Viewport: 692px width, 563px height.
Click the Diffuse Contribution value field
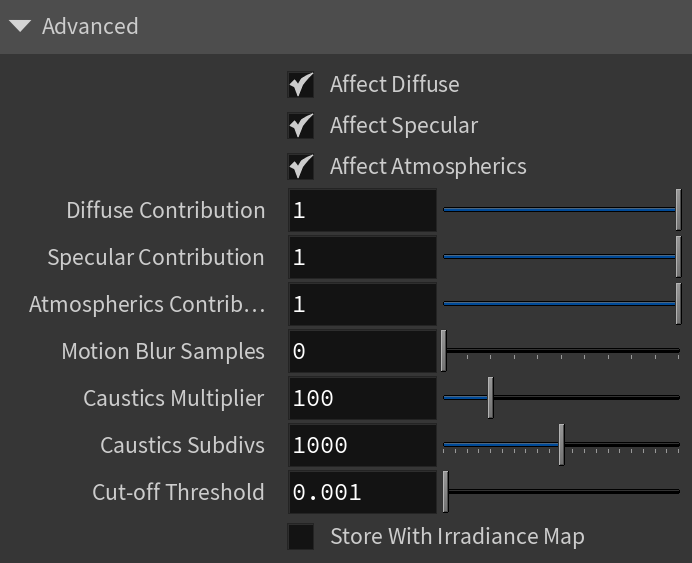362,210
